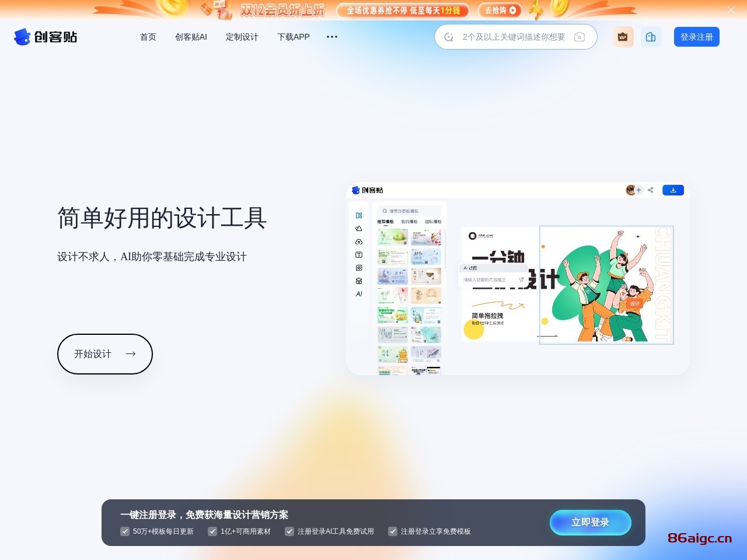Viewport: 747px width, 560px height.
Task: Open 下载APP navigation item
Action: (x=294, y=37)
